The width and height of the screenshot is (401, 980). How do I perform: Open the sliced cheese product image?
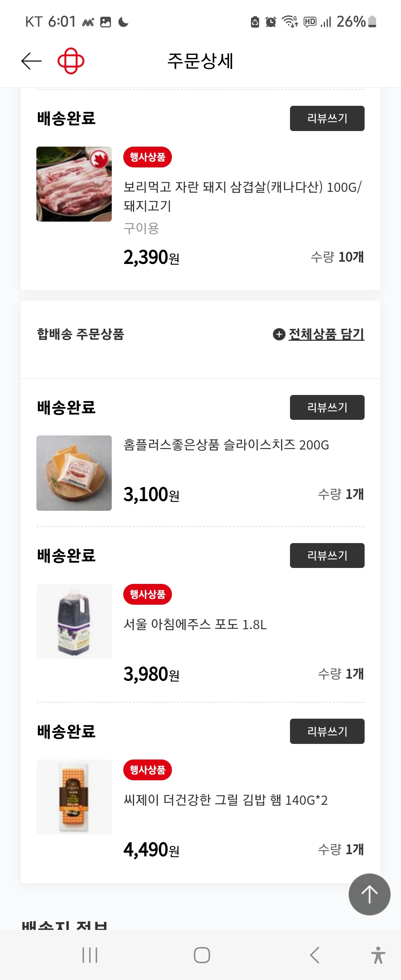(x=74, y=473)
